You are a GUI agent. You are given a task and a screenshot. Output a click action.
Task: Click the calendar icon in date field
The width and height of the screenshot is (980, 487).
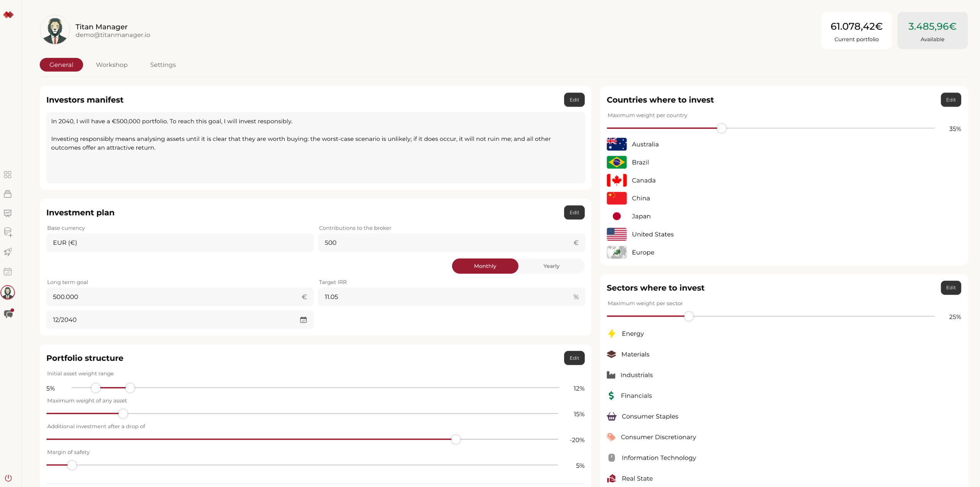tap(303, 319)
